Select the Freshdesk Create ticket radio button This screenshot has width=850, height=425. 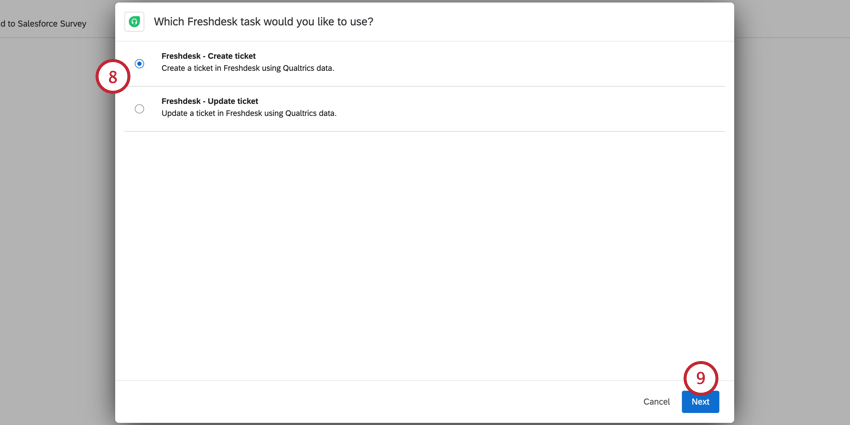tap(139, 63)
